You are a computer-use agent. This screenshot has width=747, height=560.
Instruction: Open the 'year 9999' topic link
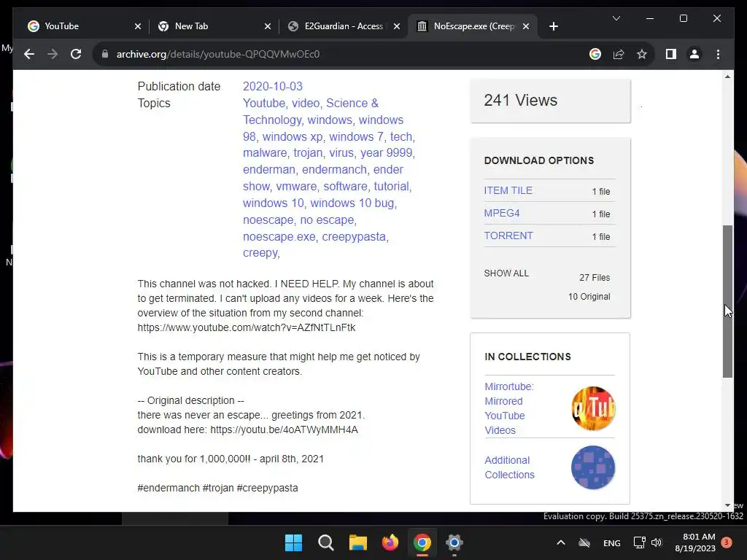[387, 153]
